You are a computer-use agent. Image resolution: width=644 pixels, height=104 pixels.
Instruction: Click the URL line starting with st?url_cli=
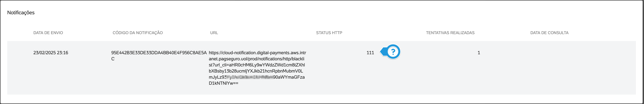[x=257, y=65]
